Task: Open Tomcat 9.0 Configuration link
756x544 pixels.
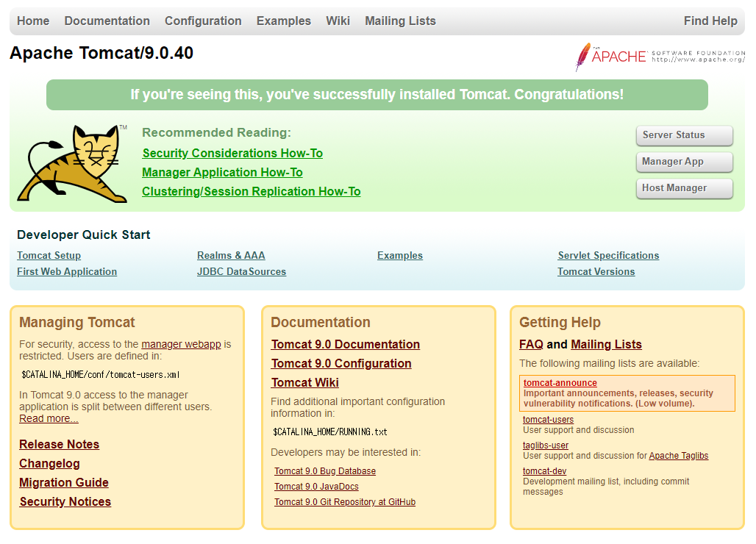Action: coord(341,364)
